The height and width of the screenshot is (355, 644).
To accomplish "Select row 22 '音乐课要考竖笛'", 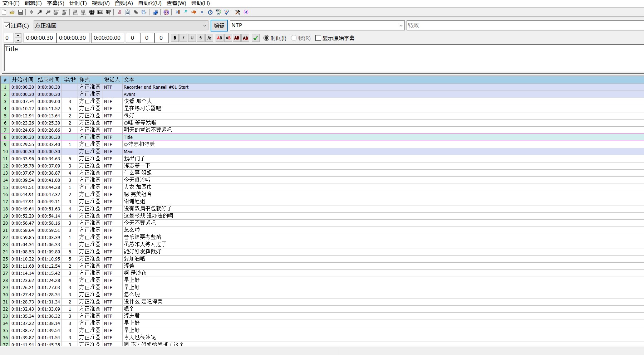I will [x=322, y=237].
